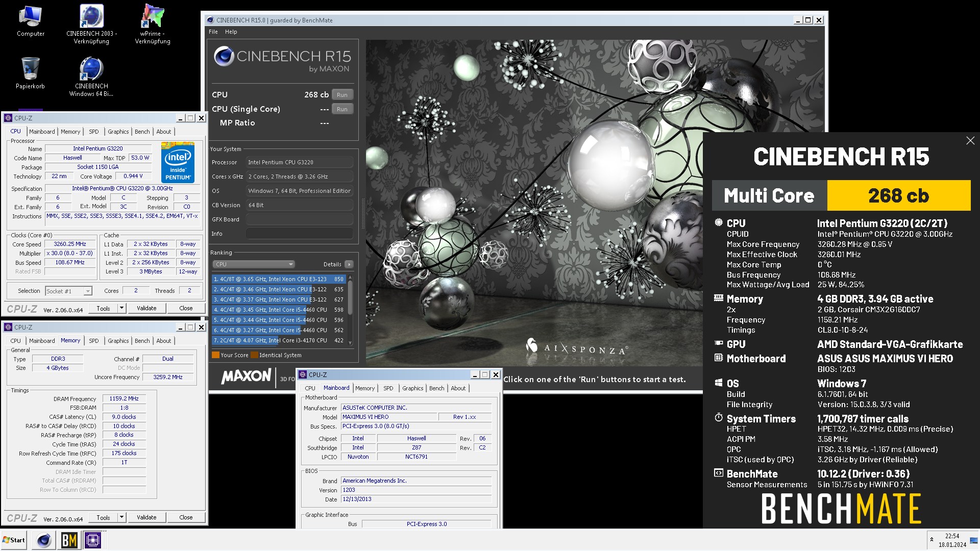Show hidden system tray icons
Image resolution: width=980 pixels, height=551 pixels.
click(x=932, y=540)
